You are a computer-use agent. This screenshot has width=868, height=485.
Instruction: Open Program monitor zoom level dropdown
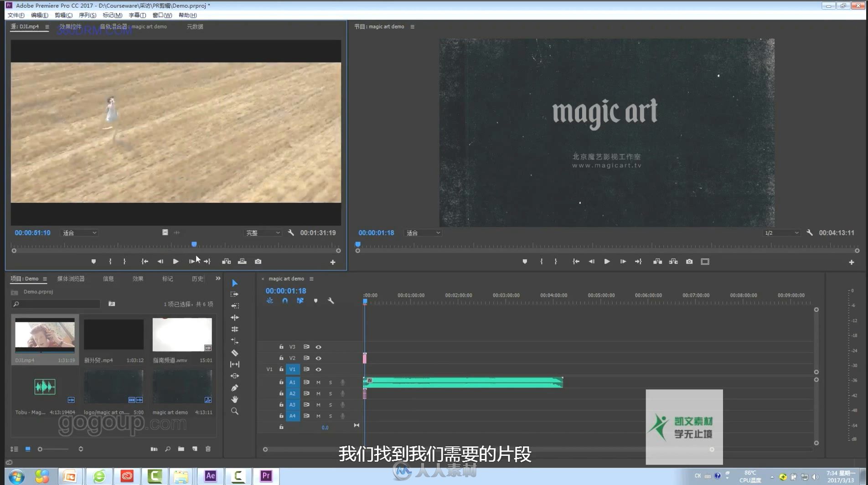pyautogui.click(x=423, y=233)
